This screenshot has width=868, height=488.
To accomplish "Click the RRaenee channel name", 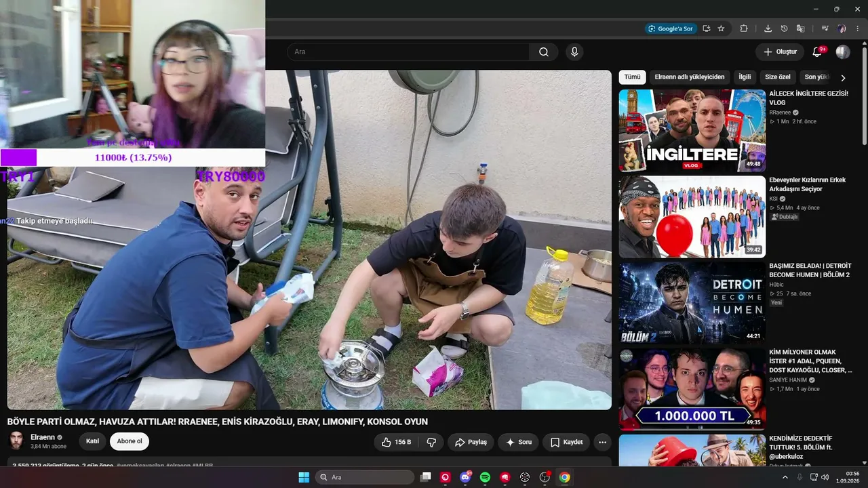I will pyautogui.click(x=780, y=113).
